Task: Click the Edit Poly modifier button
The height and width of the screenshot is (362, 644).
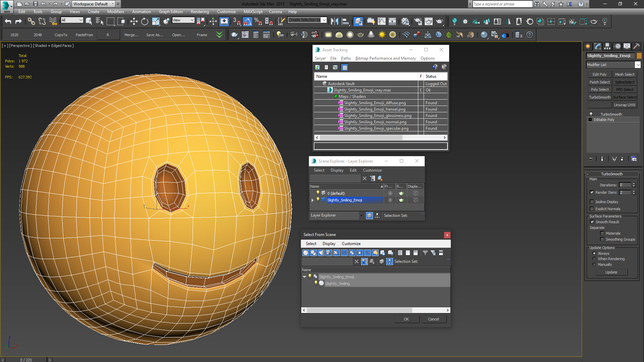Action: click(599, 74)
